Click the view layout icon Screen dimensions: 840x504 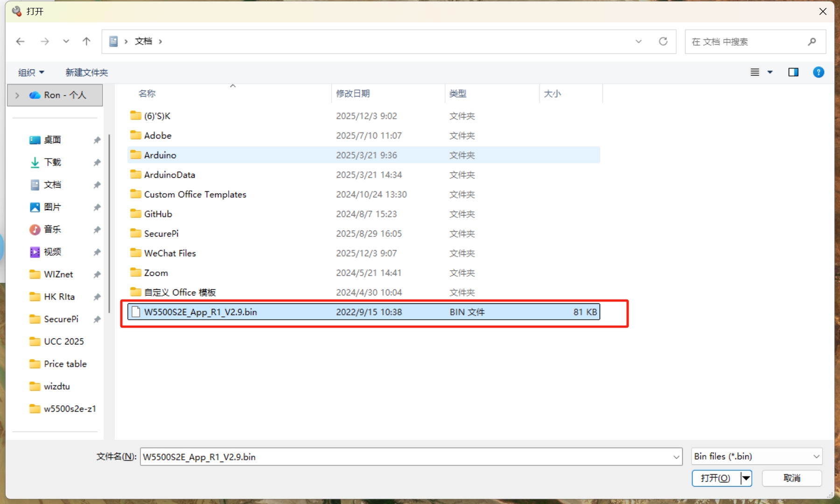point(755,72)
